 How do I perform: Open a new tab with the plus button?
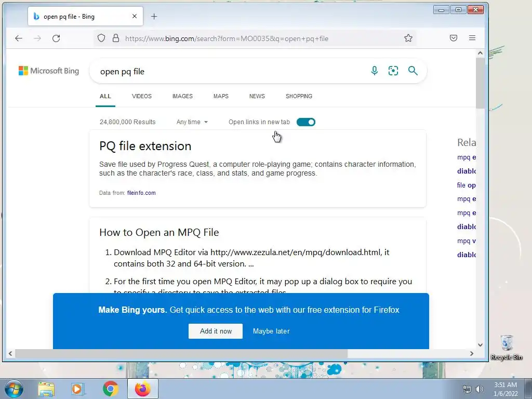pyautogui.click(x=154, y=16)
